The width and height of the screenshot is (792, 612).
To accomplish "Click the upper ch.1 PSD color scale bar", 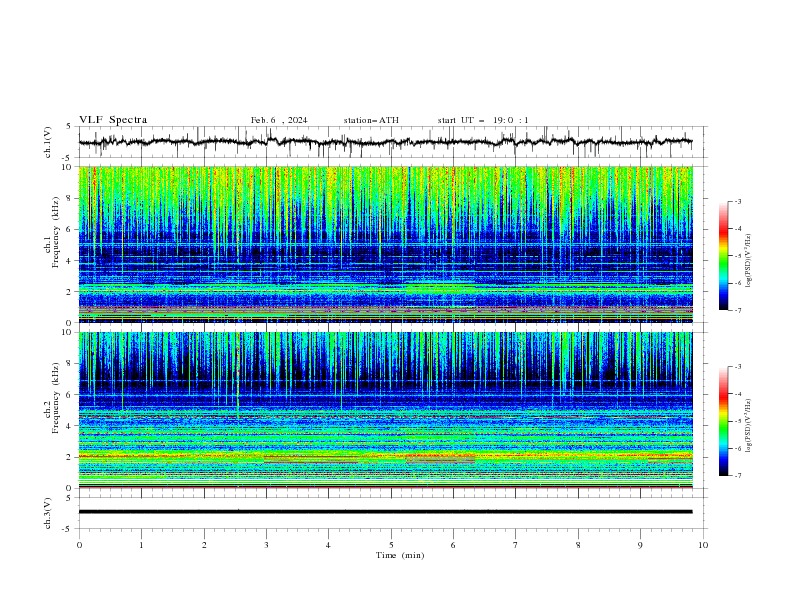I will coord(724,256).
